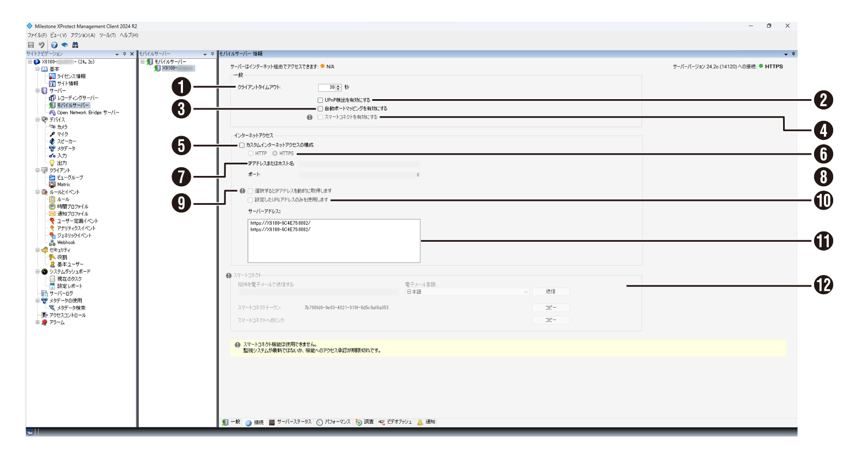868x458 pixels.
Task: Enable 自動ポートマッピングを有効にする checkbox
Action: pyautogui.click(x=320, y=108)
